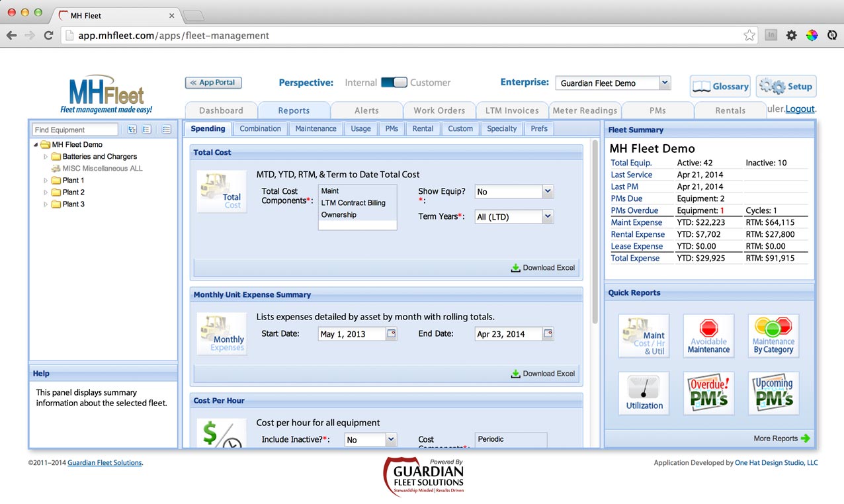Image resolution: width=844 pixels, height=504 pixels.
Task: Open the browser gear extension
Action: pyautogui.click(x=791, y=36)
